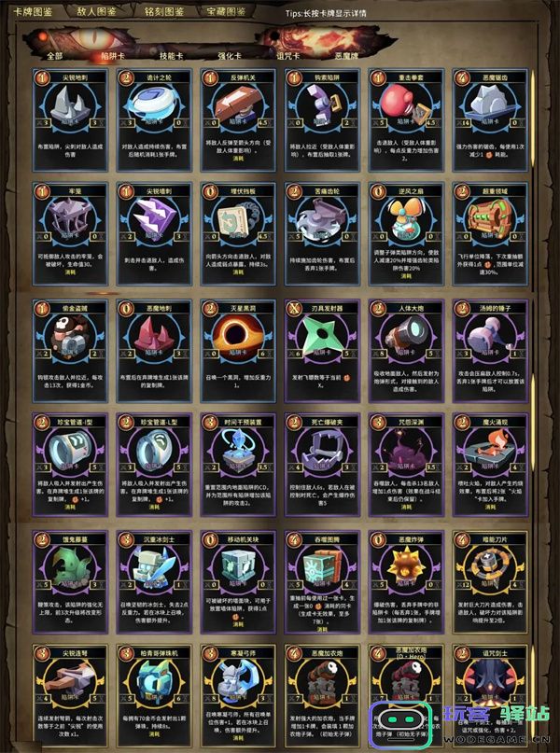560x753 pixels.
Task: Choose the 灭星黑洞 black hole card icon
Action: pyautogui.click(x=238, y=334)
